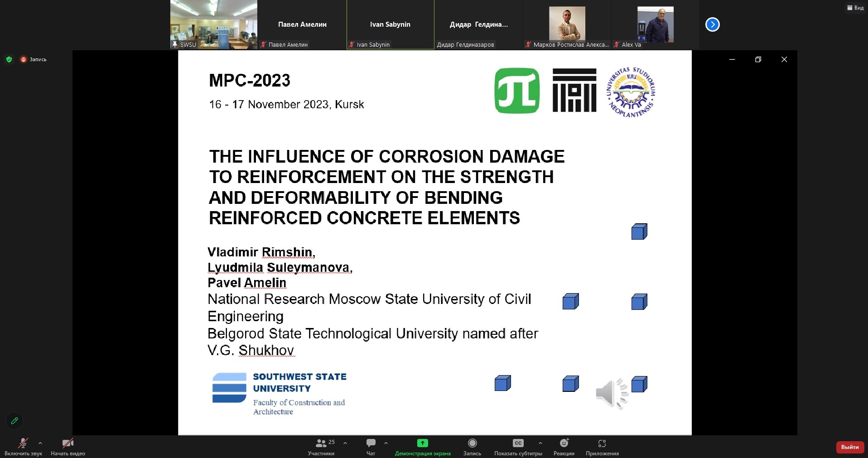Image resolution: width=868 pixels, height=458 pixels.
Task: Open the Вид view layout menu
Action: coord(855,8)
